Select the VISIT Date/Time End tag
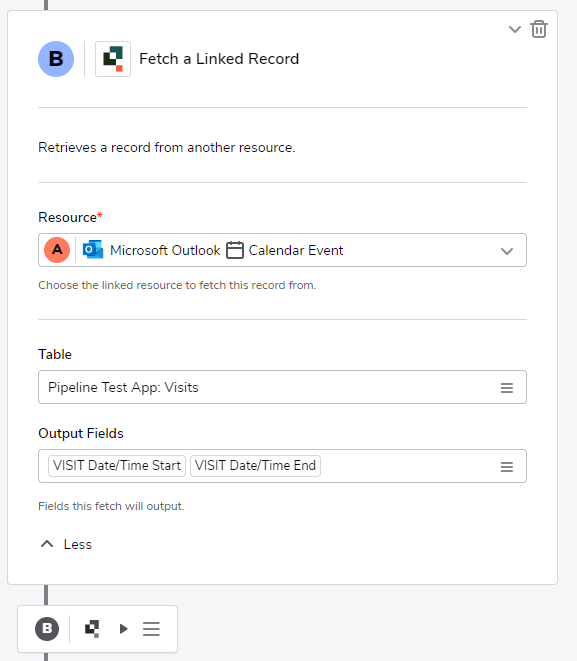Viewport: 577px width, 661px height. [x=255, y=466]
